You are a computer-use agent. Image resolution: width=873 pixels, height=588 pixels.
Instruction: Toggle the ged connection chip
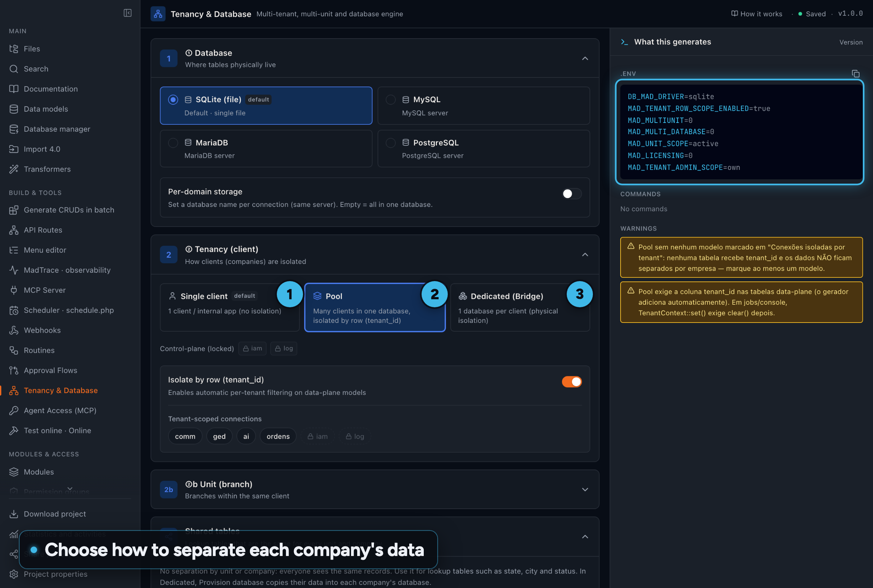pos(219,436)
